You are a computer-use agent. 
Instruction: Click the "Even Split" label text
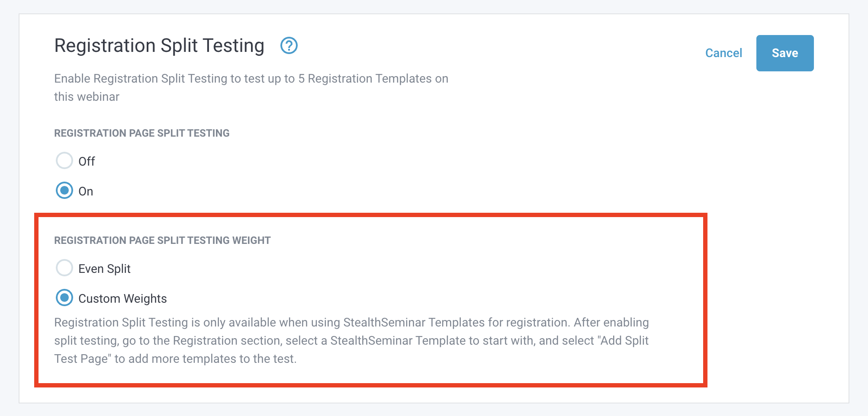point(104,269)
